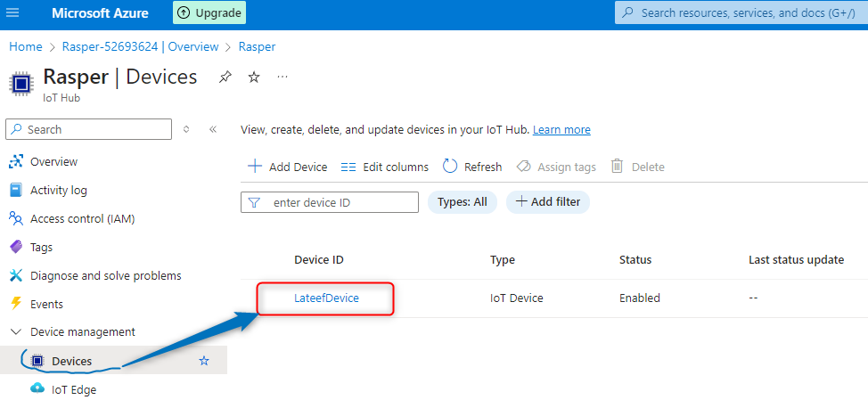The image size is (868, 400).
Task: Click the Add filter button
Action: (x=547, y=202)
